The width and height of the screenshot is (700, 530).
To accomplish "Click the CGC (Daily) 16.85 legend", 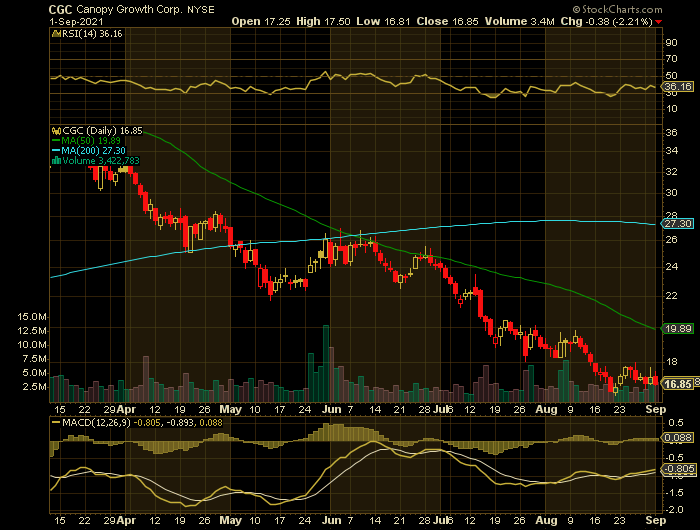I will (x=102, y=131).
